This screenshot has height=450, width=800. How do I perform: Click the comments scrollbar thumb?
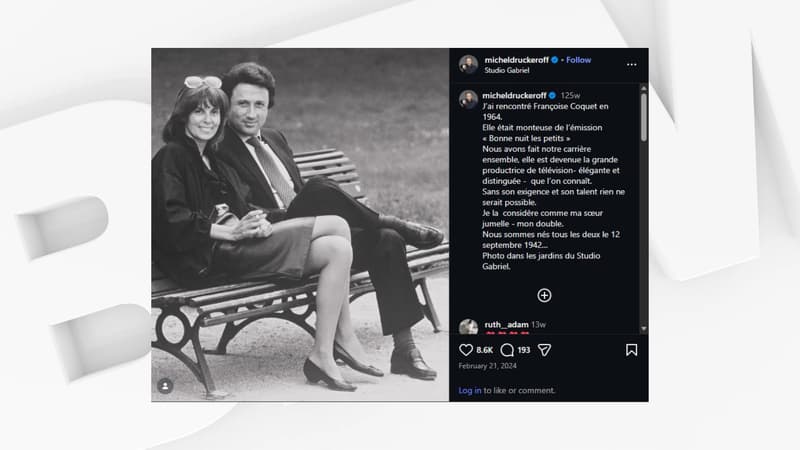pyautogui.click(x=643, y=117)
